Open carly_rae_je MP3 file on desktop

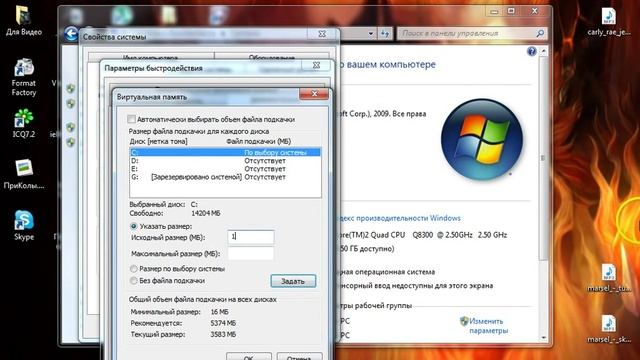609,21
